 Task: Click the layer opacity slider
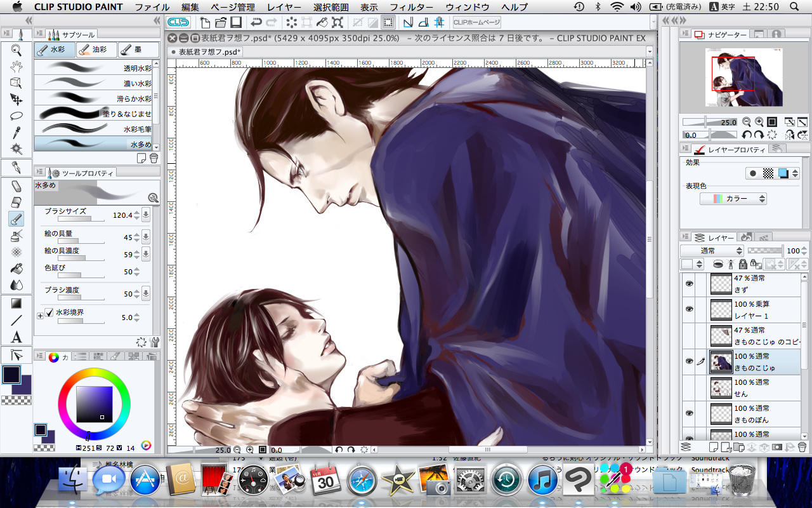pyautogui.click(x=766, y=251)
